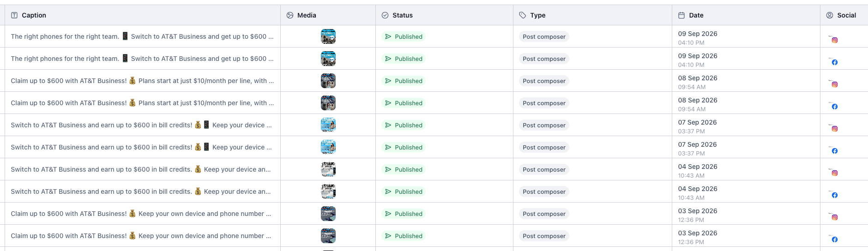The image size is (868, 251).
Task: Click the Type column tag icon
Action: click(x=523, y=15)
